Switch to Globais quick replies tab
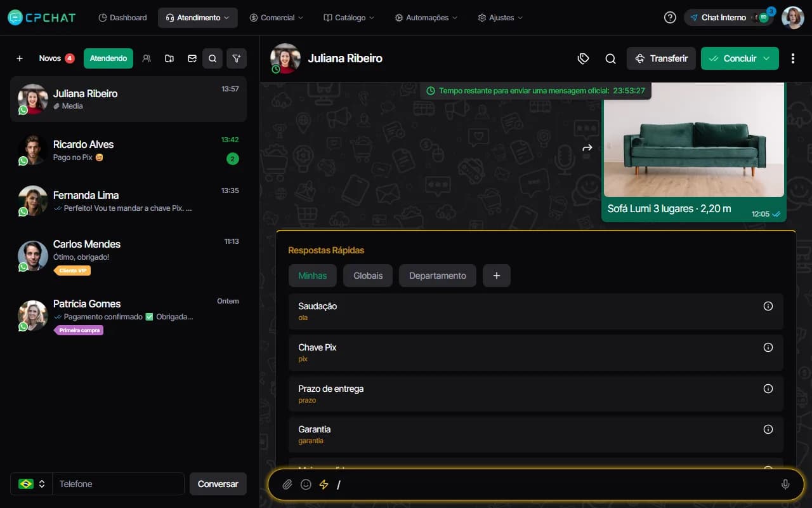This screenshot has width=812, height=508. pyautogui.click(x=368, y=276)
